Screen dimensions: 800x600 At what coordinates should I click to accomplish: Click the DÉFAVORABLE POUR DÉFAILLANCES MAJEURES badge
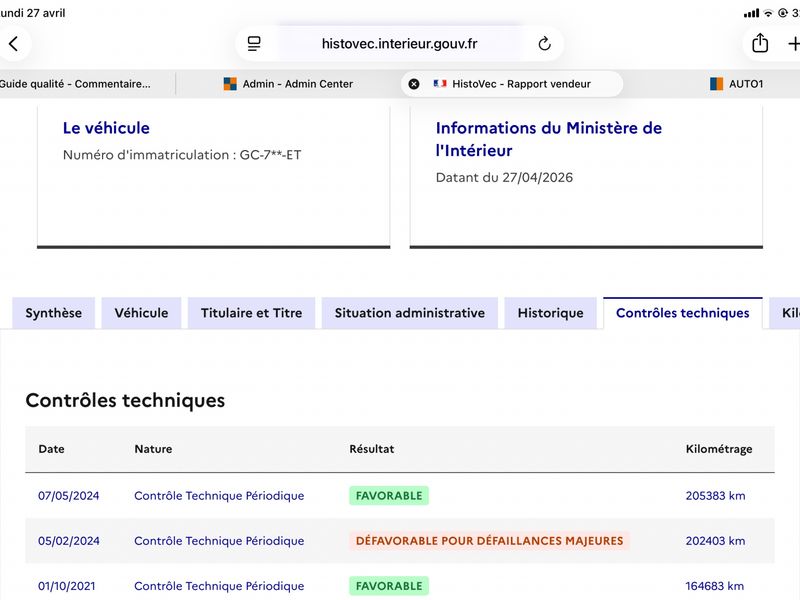(489, 541)
